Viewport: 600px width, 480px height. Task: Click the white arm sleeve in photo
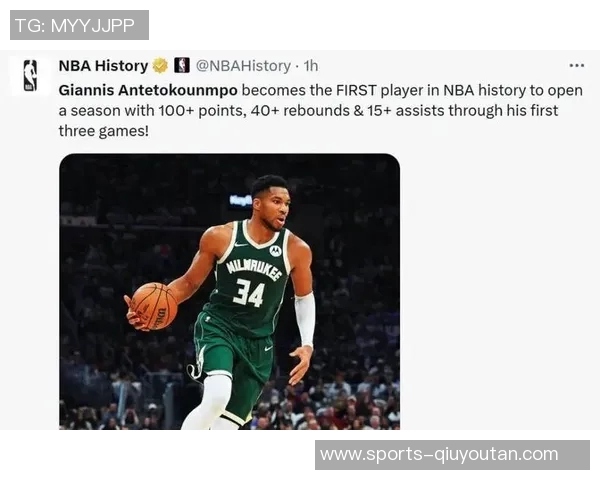[305, 319]
